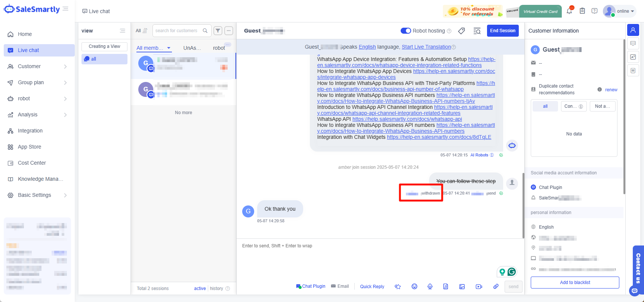This screenshot has width=644, height=302.
Task: Open the notifications bell
Action: 569,11
